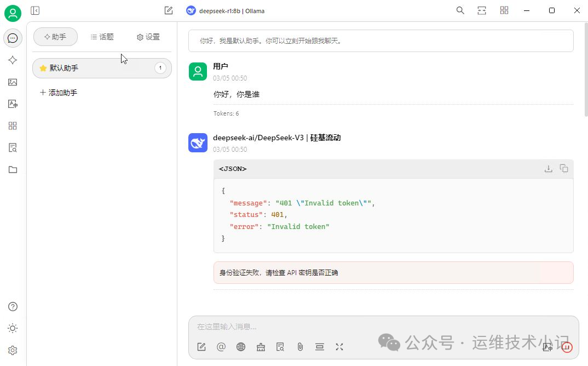Select the 默认助手 assistant

pyautogui.click(x=102, y=68)
